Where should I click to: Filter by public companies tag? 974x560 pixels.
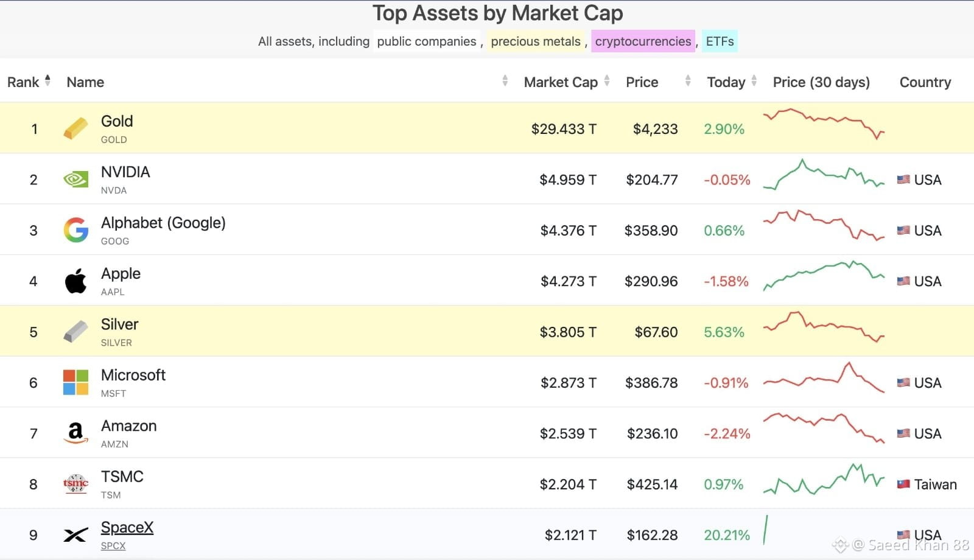click(x=427, y=41)
